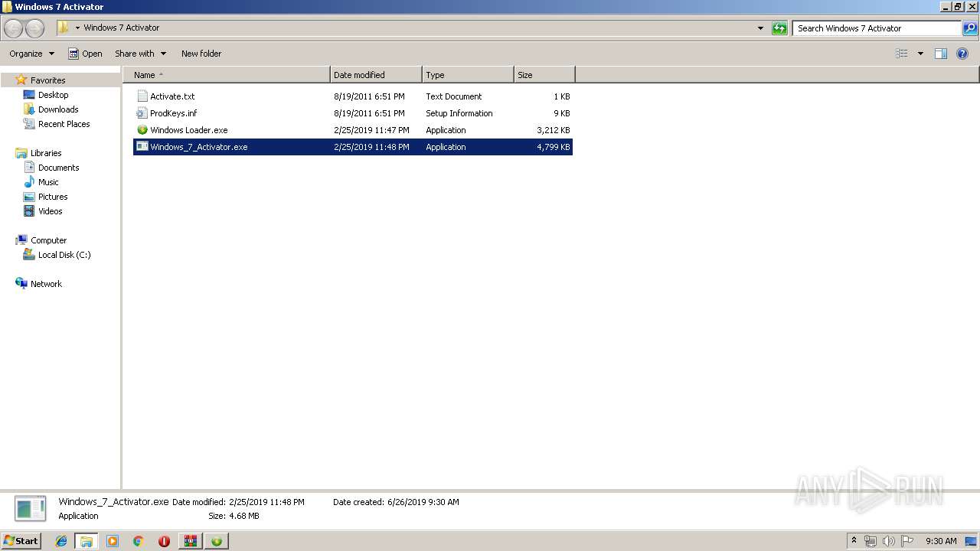The width and height of the screenshot is (980, 551).
Task: Click the Forward navigation arrow
Action: click(x=35, y=28)
